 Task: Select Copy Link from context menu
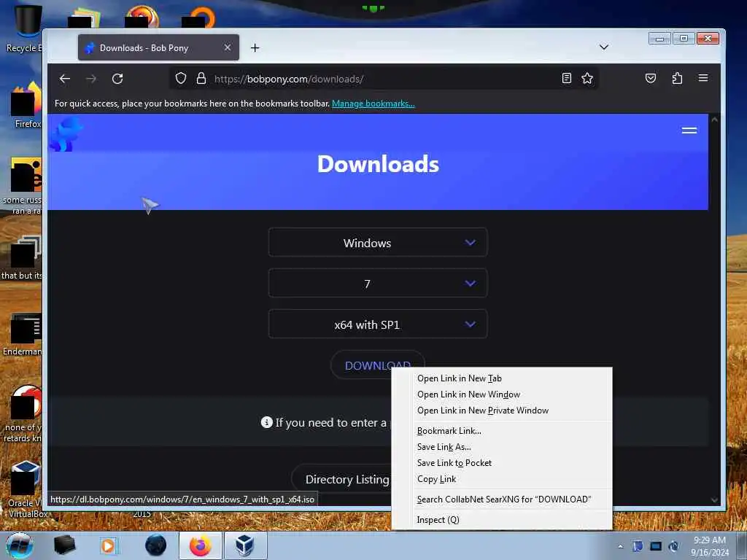tap(502, 479)
